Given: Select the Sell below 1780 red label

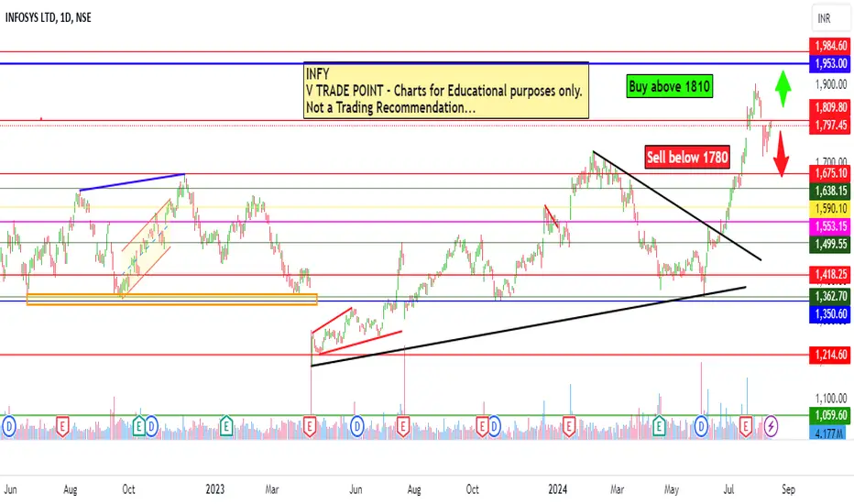Looking at the screenshot, I should pyautogui.click(x=687, y=158).
